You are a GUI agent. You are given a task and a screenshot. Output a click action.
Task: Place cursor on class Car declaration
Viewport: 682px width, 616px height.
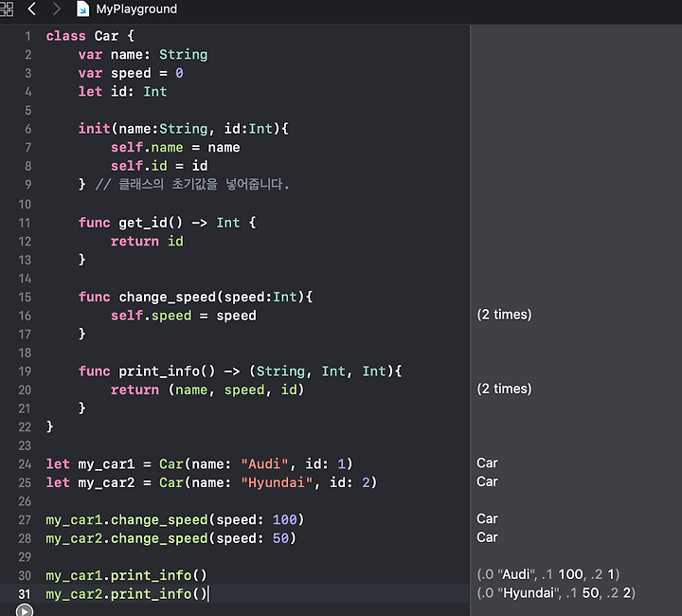pyautogui.click(x=90, y=36)
